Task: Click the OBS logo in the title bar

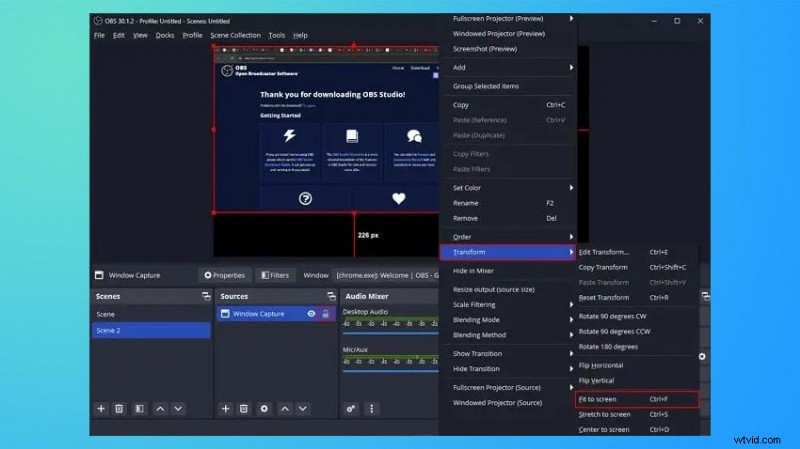Action: click(x=98, y=21)
